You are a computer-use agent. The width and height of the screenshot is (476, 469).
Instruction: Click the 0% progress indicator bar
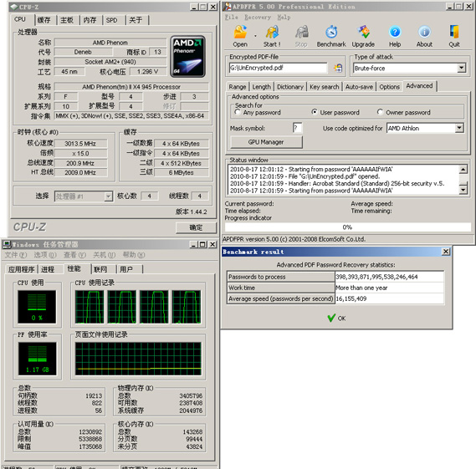click(348, 227)
